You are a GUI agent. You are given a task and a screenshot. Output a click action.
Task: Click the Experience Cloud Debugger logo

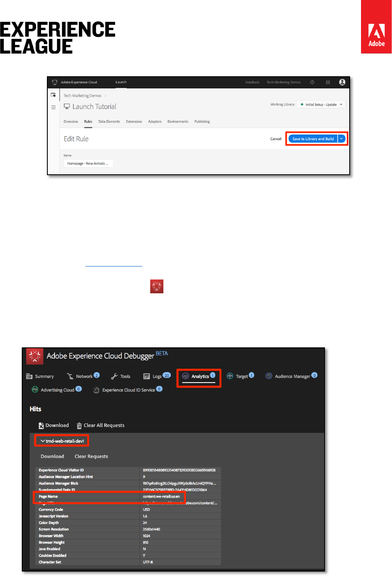35,356
